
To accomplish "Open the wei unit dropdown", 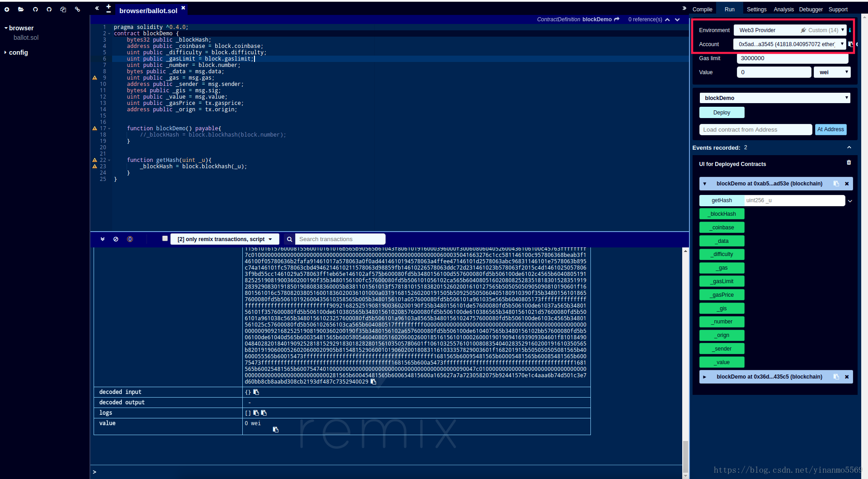I will 832,72.
